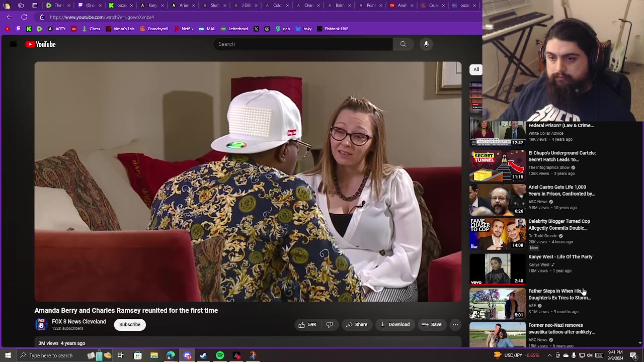Switch to the Balm browser tab
The height and width of the screenshot is (362, 644).
pyautogui.click(x=339, y=6)
